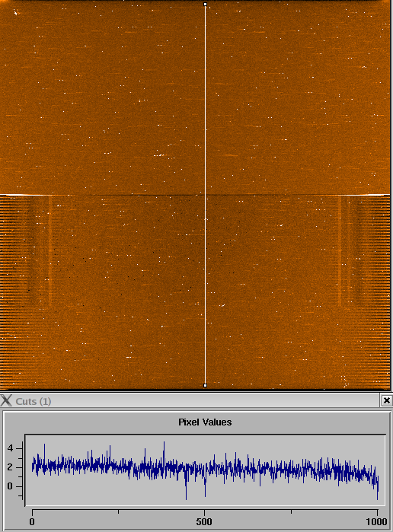The height and width of the screenshot is (532, 393).
Task: Click the Pixel Values plot title
Action: [x=205, y=422]
